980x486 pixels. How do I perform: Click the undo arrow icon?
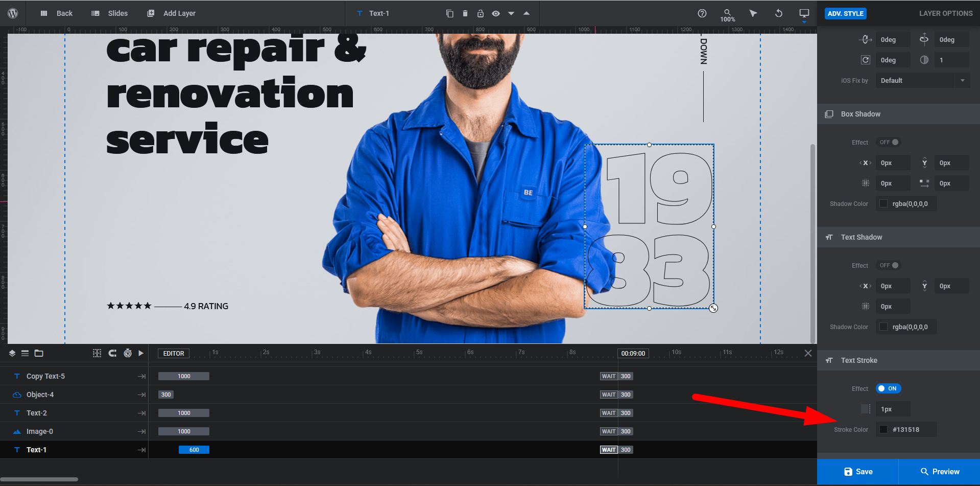778,13
